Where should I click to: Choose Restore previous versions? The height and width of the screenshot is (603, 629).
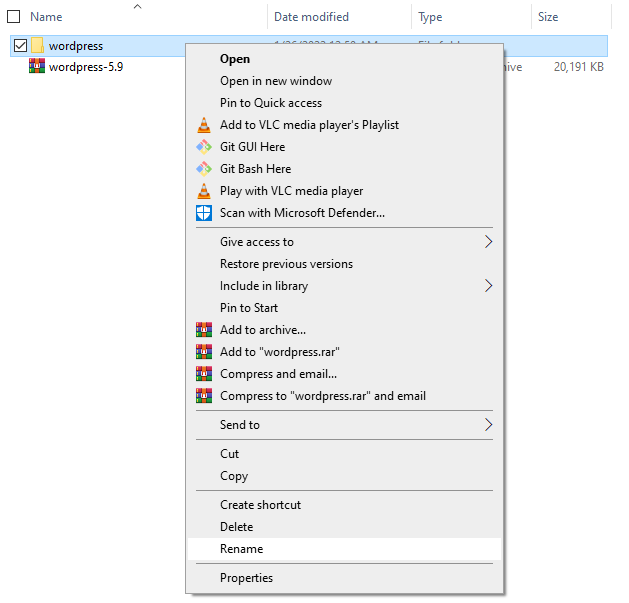(x=344, y=264)
